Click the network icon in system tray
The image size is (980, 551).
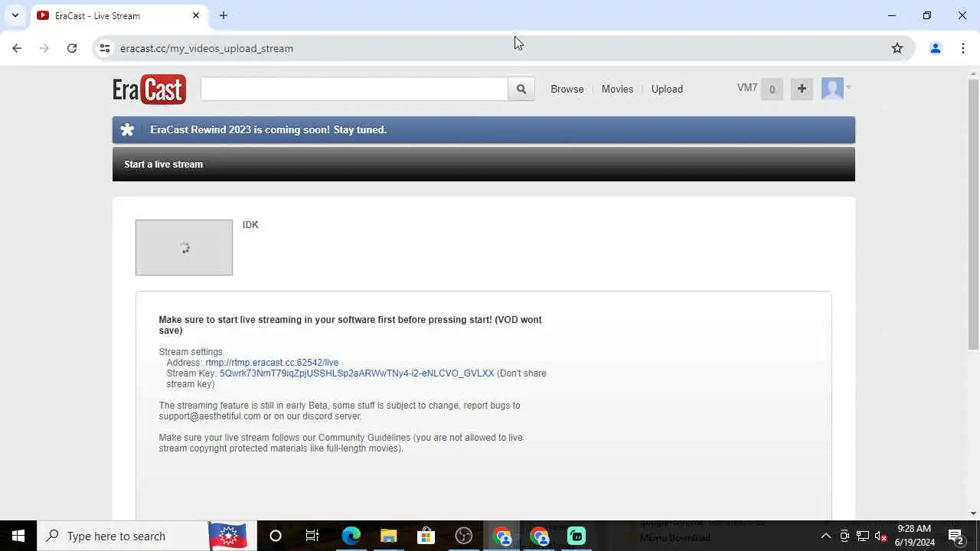point(863,536)
